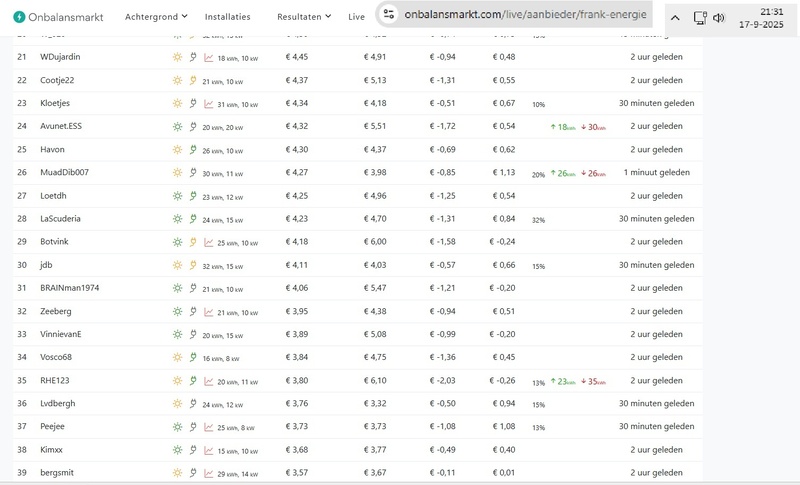800x485 pixels.
Task: Click the site info icon in the address bar
Action: [389, 16]
